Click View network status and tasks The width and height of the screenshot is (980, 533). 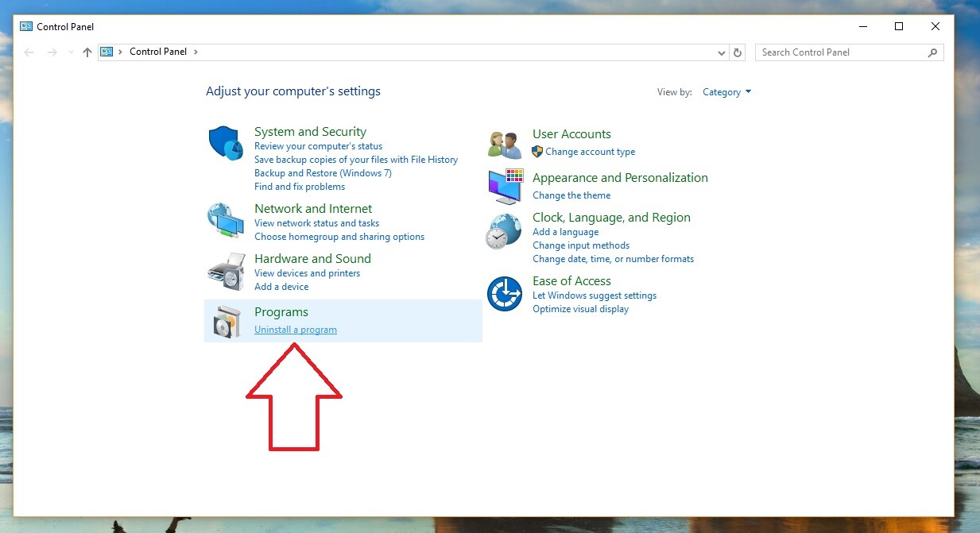click(x=316, y=223)
